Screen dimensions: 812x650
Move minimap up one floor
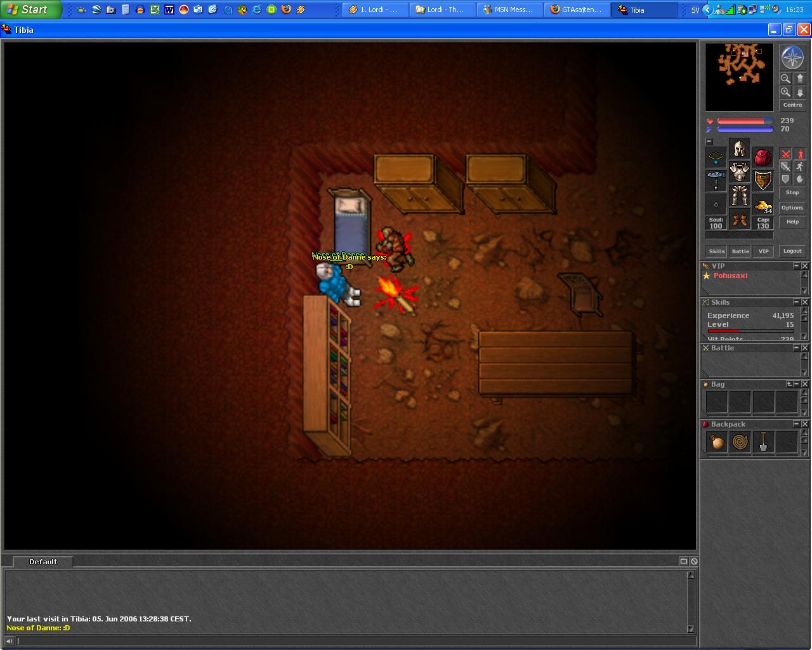point(800,79)
